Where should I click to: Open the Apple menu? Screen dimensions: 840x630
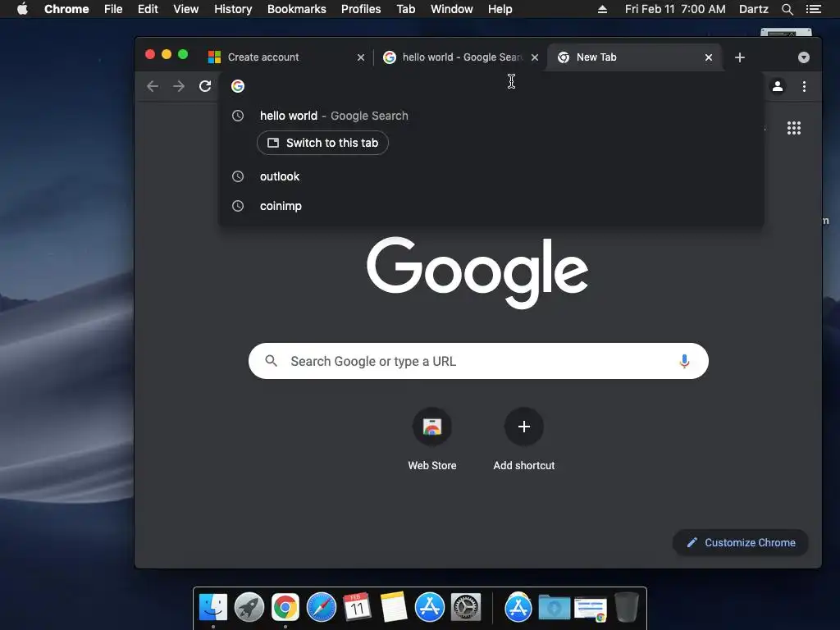click(22, 9)
